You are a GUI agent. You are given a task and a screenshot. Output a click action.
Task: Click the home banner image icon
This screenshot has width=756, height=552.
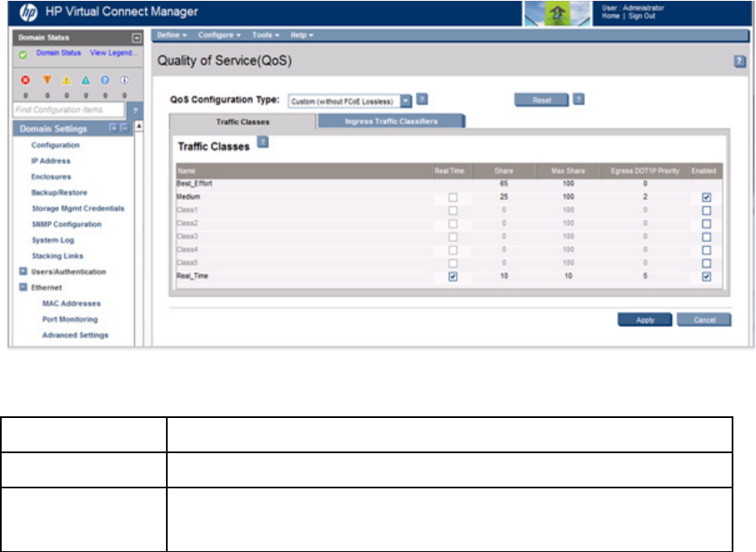(x=557, y=13)
